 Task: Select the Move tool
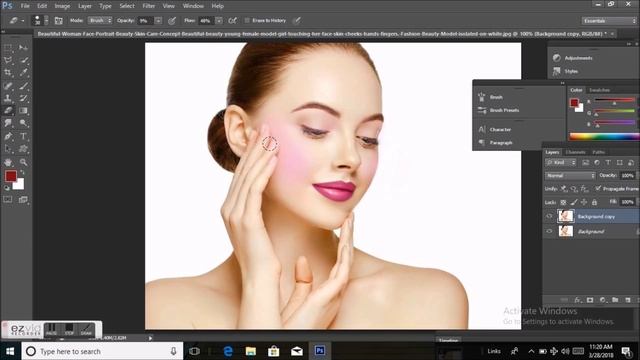click(x=23, y=48)
